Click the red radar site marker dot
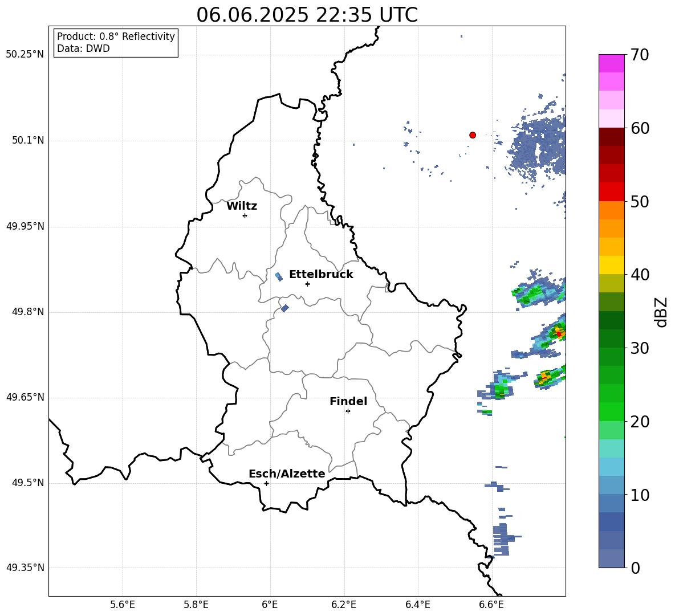The width and height of the screenshot is (675, 616). point(472,135)
